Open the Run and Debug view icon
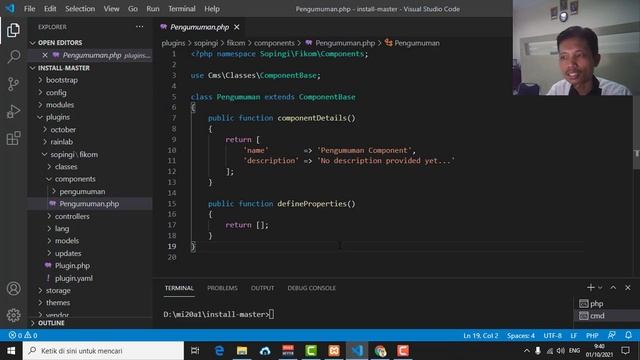Screen dimensions: 640x360 click(13, 111)
